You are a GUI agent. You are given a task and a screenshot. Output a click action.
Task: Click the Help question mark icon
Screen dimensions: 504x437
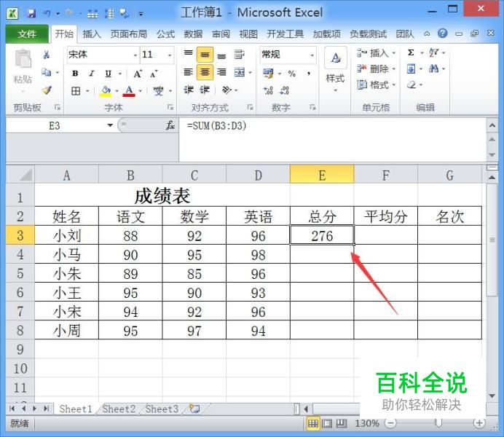tap(443, 33)
